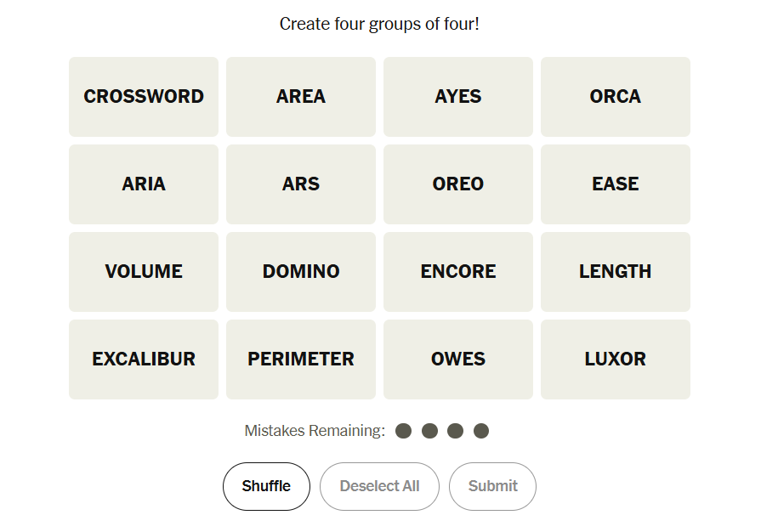Pick the ORCA tile
Image resolution: width=761 pixels, height=532 pixels.
[x=616, y=97]
